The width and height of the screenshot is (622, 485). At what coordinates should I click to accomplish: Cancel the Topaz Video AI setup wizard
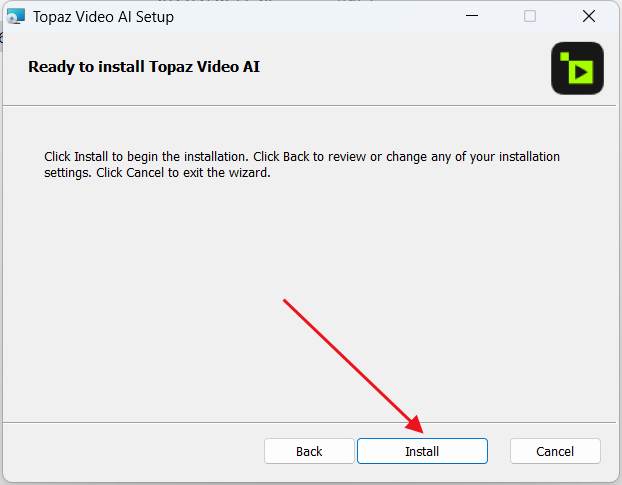555,451
